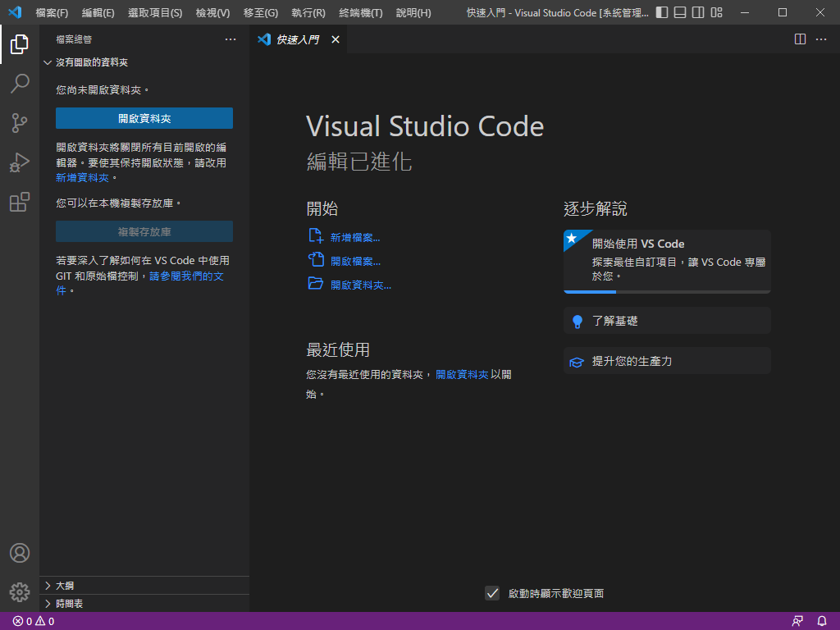Open the 檢視(V) menu
840x630 pixels.
[x=212, y=12]
